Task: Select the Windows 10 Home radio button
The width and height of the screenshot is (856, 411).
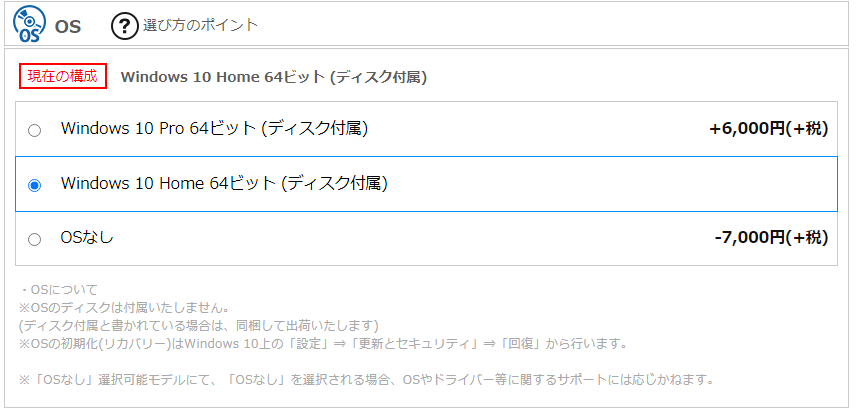Action: [x=34, y=186]
